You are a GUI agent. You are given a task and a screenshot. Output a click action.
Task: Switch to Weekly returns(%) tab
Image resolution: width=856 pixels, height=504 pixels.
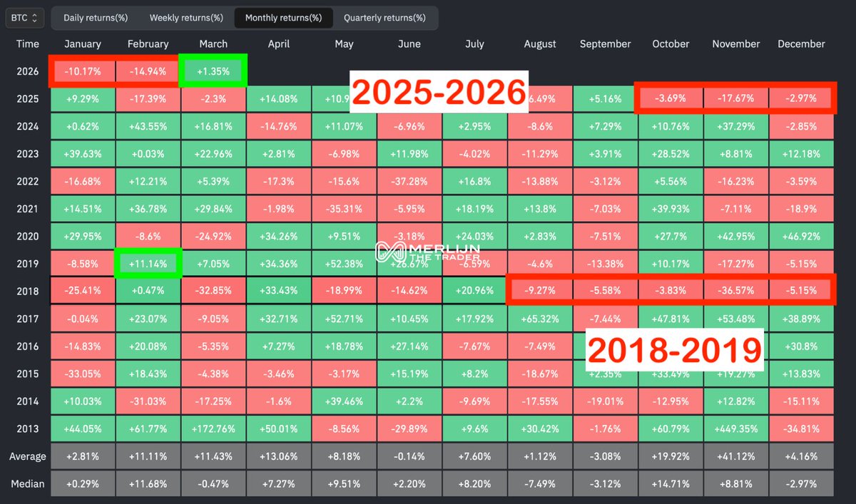pyautogui.click(x=185, y=17)
